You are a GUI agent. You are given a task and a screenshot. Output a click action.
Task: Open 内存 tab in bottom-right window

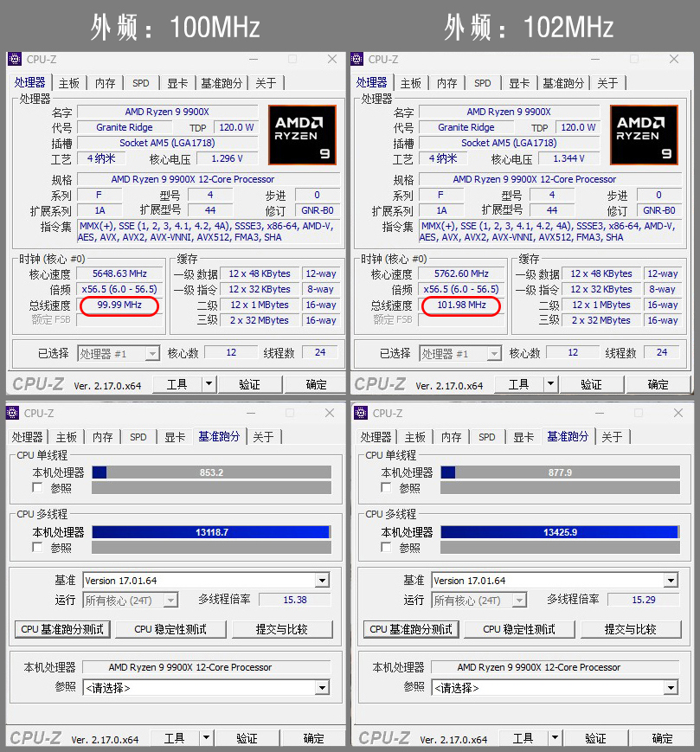coord(451,437)
